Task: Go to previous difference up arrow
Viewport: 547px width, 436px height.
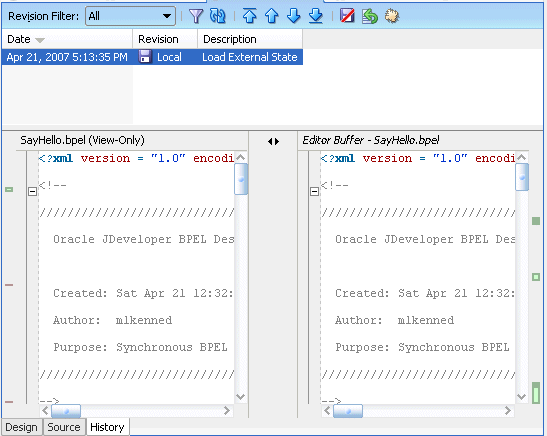Action: tap(271, 16)
